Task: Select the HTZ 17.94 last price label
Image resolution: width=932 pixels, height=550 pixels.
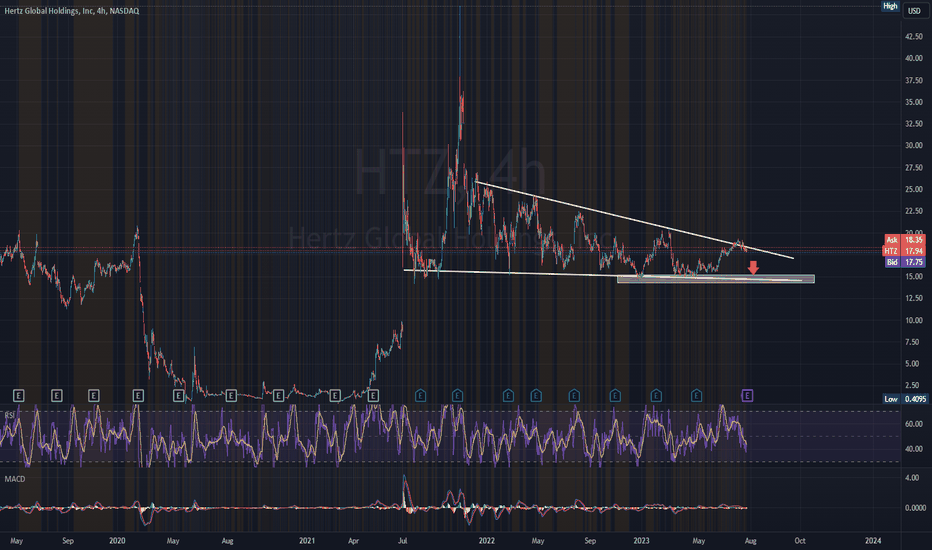Action: click(x=905, y=251)
